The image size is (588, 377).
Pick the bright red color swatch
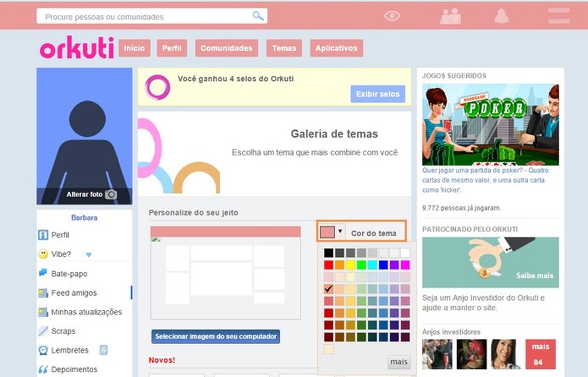(329, 265)
